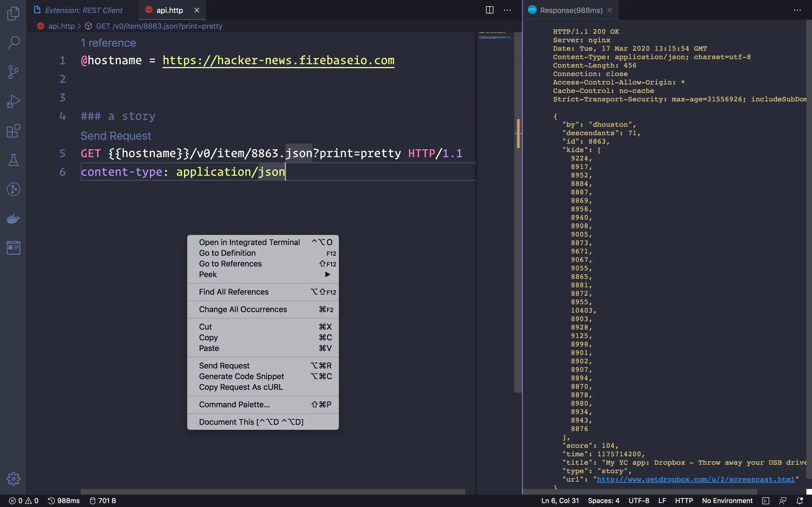
Task: Open the Search view in activity bar
Action: (14, 43)
